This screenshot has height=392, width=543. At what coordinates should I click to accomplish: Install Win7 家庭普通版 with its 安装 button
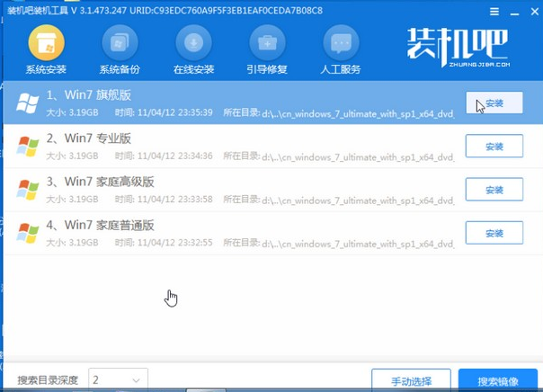pos(494,233)
